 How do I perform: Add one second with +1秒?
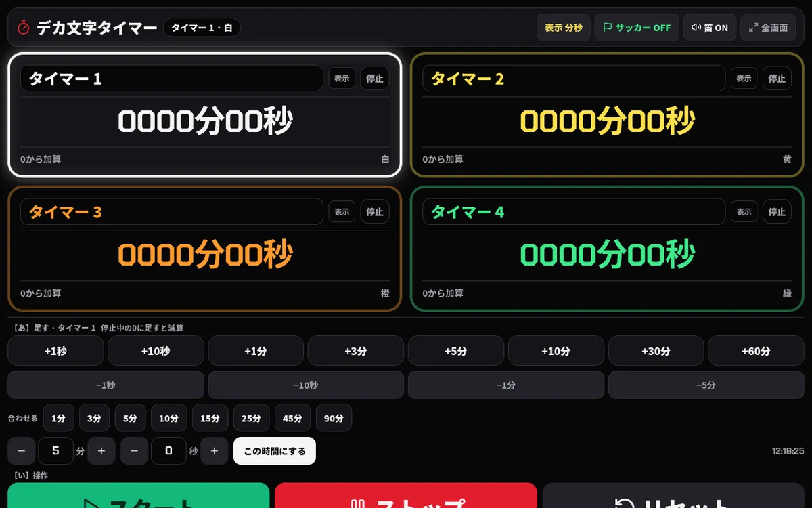click(55, 351)
